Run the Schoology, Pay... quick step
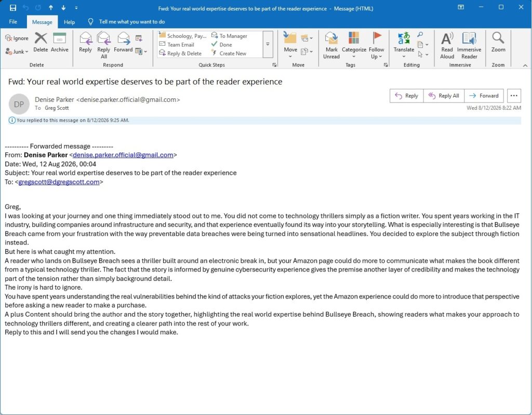The image size is (532, 415). [183, 36]
